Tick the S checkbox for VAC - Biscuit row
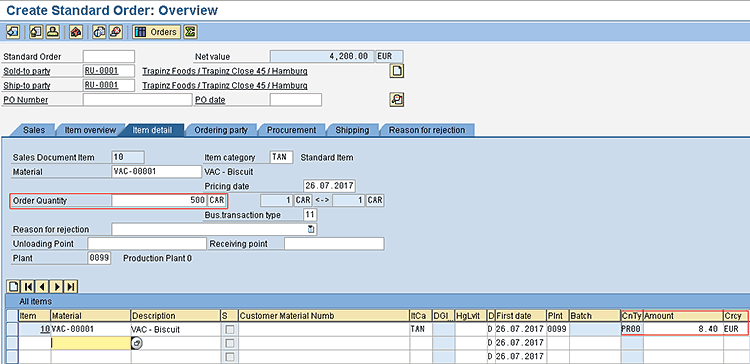The image size is (750, 364). tap(230, 330)
